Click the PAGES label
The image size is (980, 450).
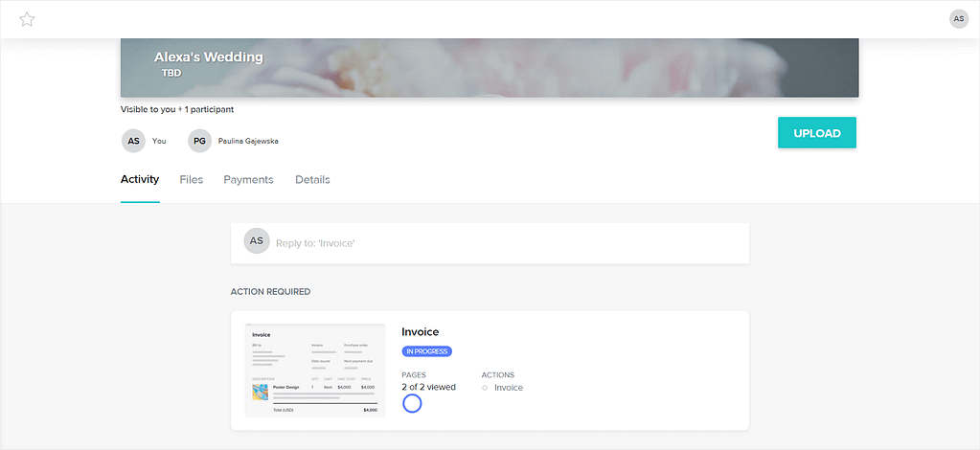pyautogui.click(x=414, y=375)
